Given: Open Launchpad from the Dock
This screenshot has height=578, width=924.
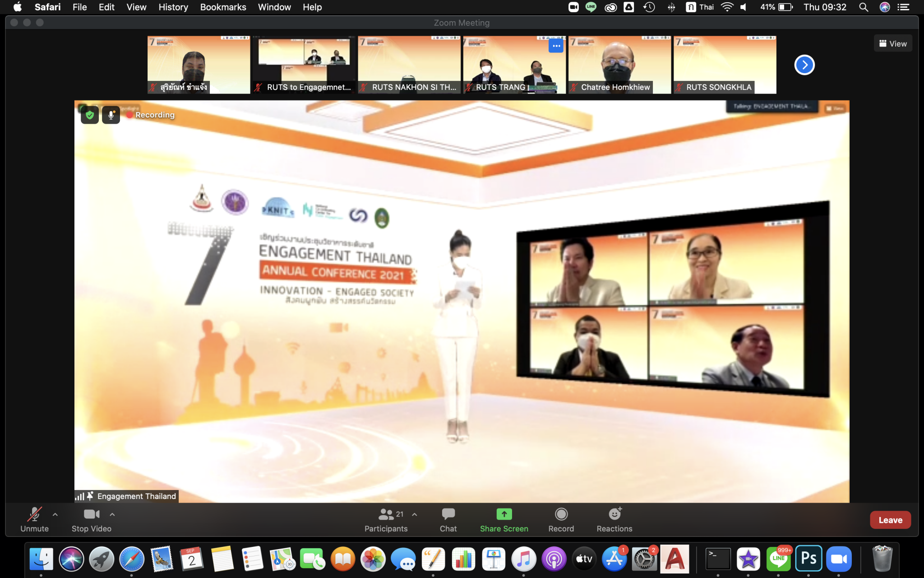Looking at the screenshot, I should click(102, 559).
